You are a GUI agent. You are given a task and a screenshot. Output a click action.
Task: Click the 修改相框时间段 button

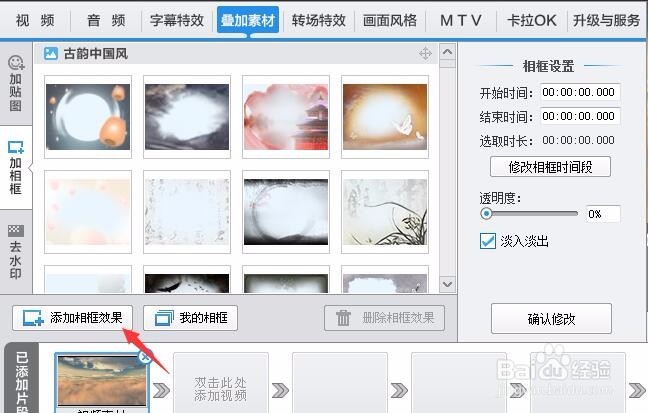coord(550,167)
